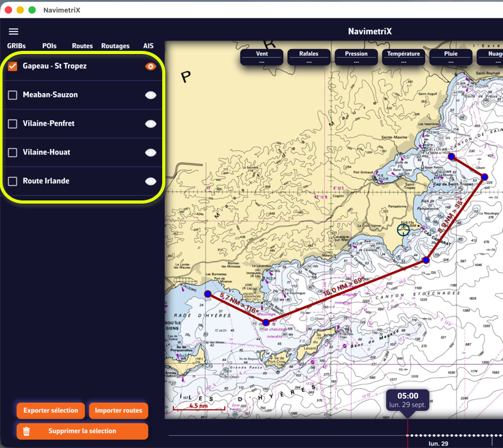Go to the AIS tab
503x448 pixels.
tap(148, 46)
